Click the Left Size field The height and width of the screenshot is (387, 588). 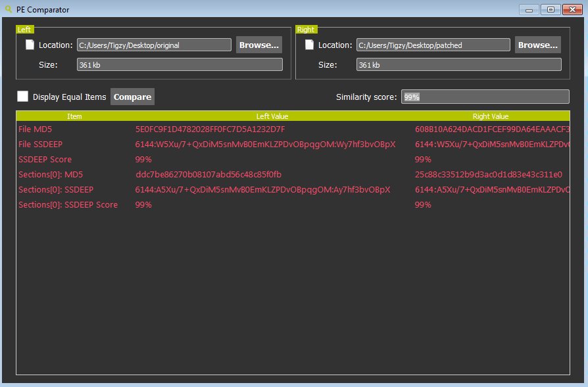click(180, 64)
